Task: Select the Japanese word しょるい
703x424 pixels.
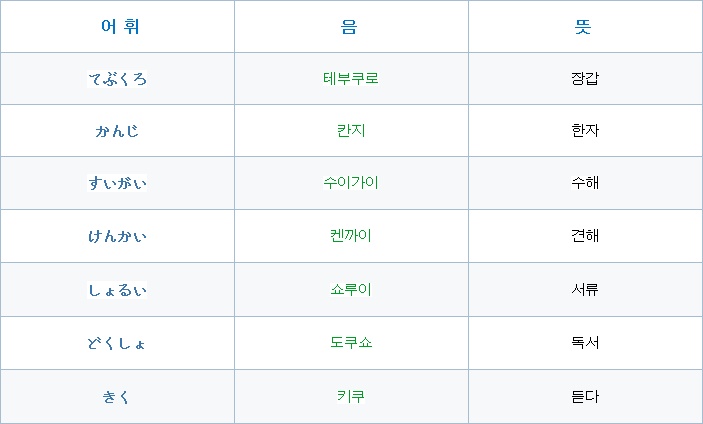Action: pos(117,290)
